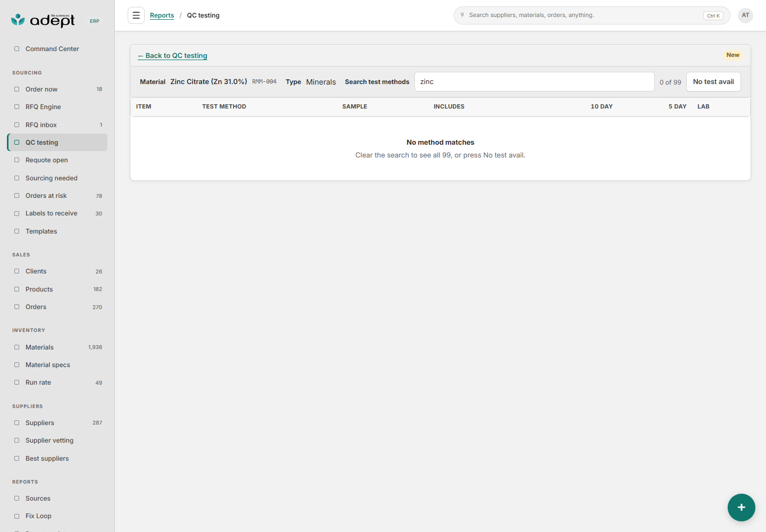Click the Command Center sidebar icon
This screenshot has width=766, height=532.
[16, 49]
